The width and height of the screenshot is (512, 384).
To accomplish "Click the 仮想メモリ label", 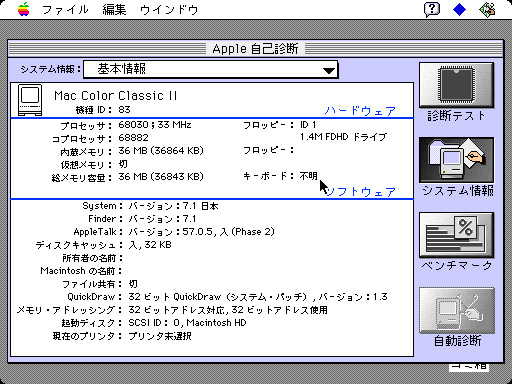I will pos(86,165).
